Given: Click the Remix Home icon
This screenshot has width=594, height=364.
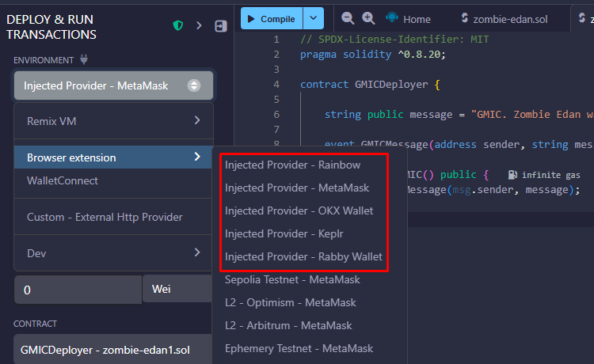Looking at the screenshot, I should coord(392,17).
